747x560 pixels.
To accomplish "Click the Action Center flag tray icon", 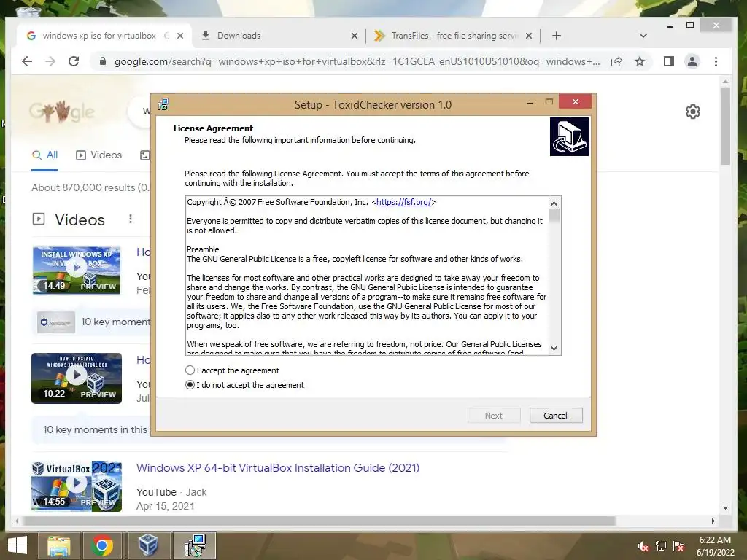I will pyautogui.click(x=678, y=546).
